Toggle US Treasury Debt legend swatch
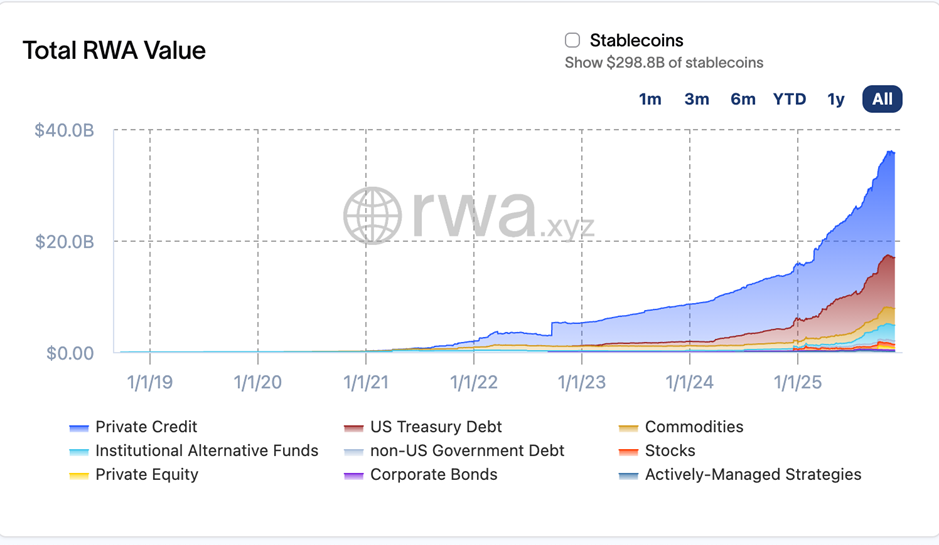The width and height of the screenshot is (939, 545). [x=354, y=428]
